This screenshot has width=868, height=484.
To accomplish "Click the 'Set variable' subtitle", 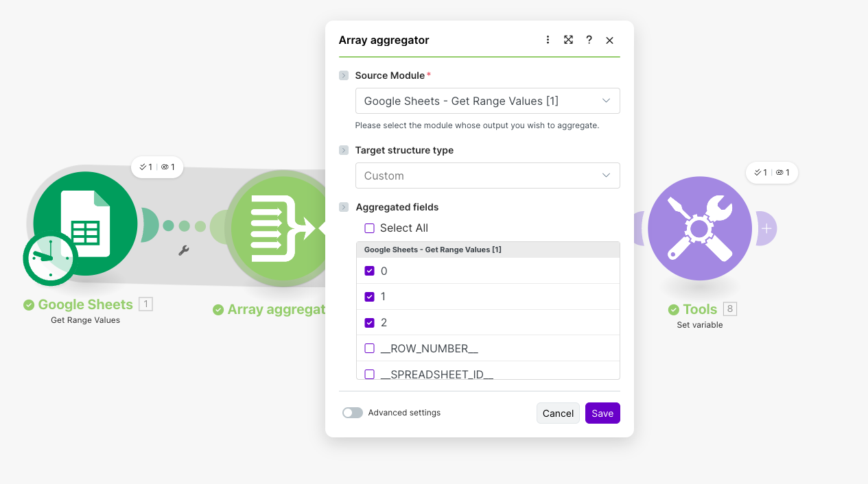I will (x=700, y=325).
